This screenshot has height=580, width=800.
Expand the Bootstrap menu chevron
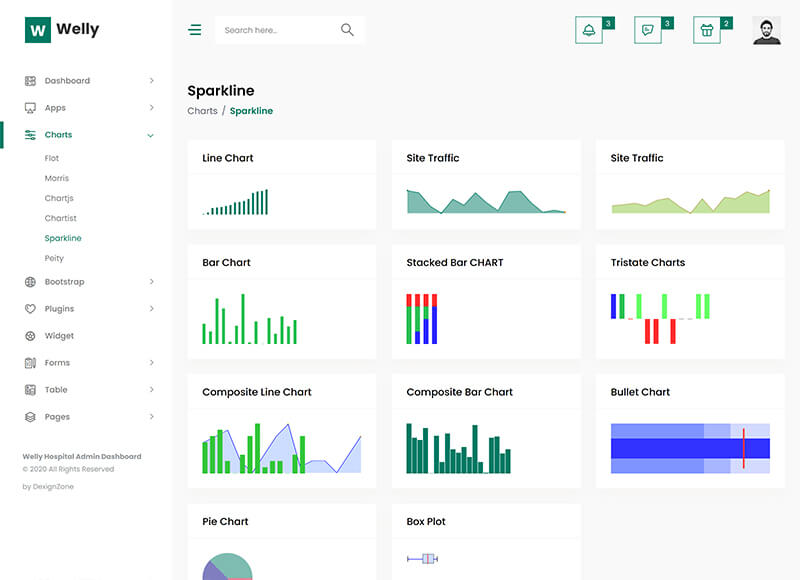(x=152, y=282)
